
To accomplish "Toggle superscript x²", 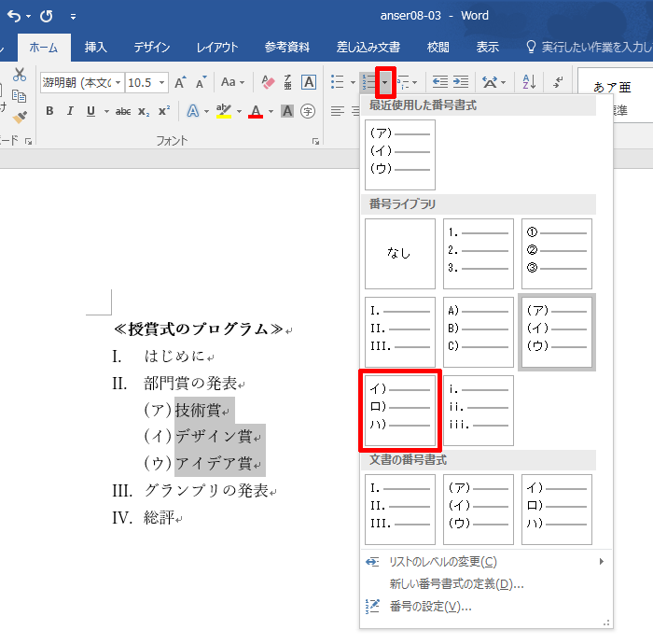I will (164, 111).
